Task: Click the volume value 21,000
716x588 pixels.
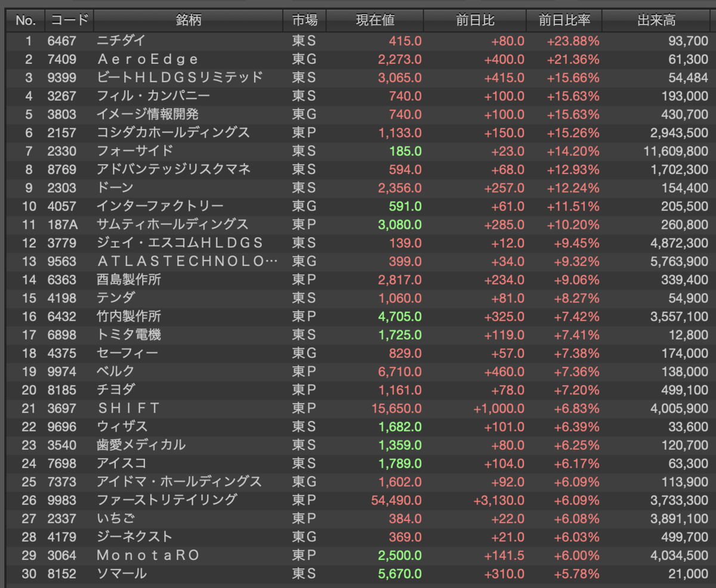Action: pyautogui.click(x=690, y=573)
